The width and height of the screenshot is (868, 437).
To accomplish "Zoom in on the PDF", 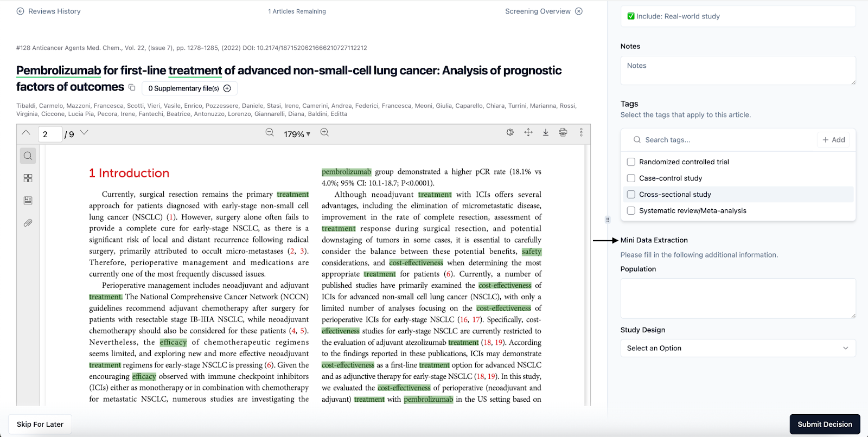I will pyautogui.click(x=324, y=133).
